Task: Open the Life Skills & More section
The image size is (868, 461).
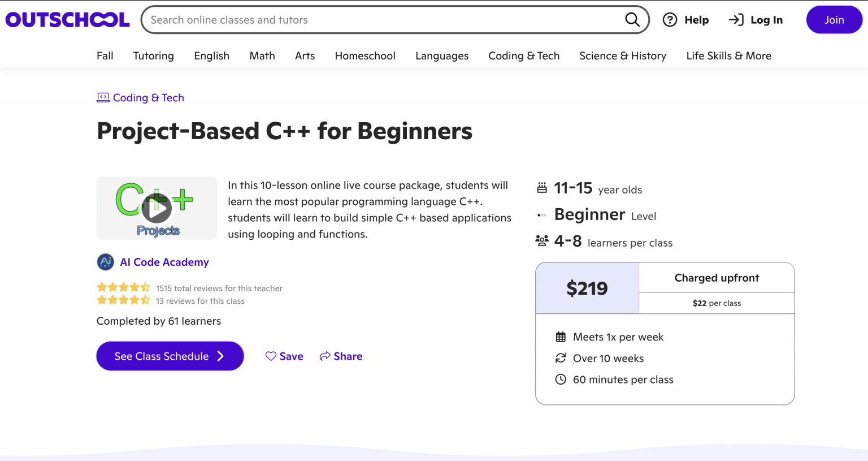Action: pos(728,55)
